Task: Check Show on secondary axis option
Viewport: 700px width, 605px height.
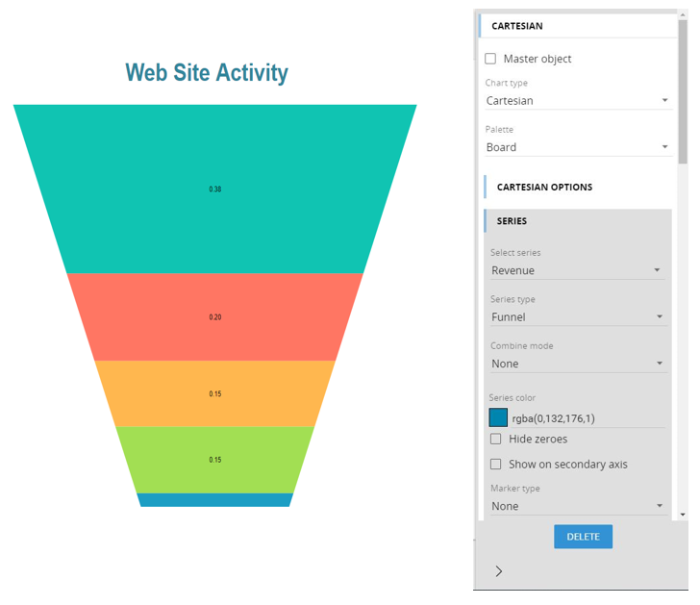Action: [496, 464]
